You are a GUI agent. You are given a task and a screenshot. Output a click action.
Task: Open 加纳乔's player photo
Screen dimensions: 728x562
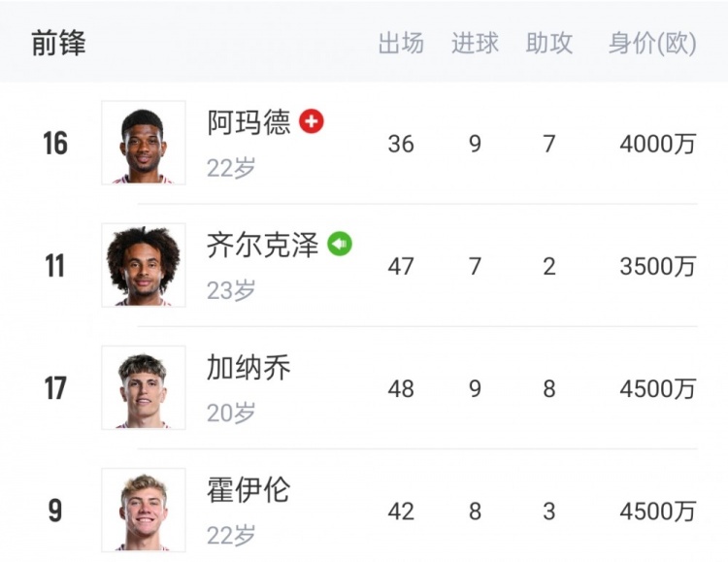click(144, 387)
